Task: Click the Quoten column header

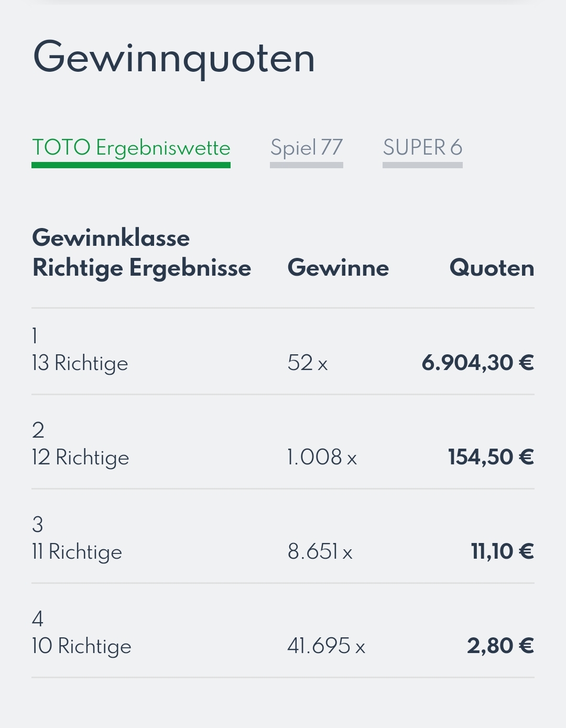Action: pos(492,268)
